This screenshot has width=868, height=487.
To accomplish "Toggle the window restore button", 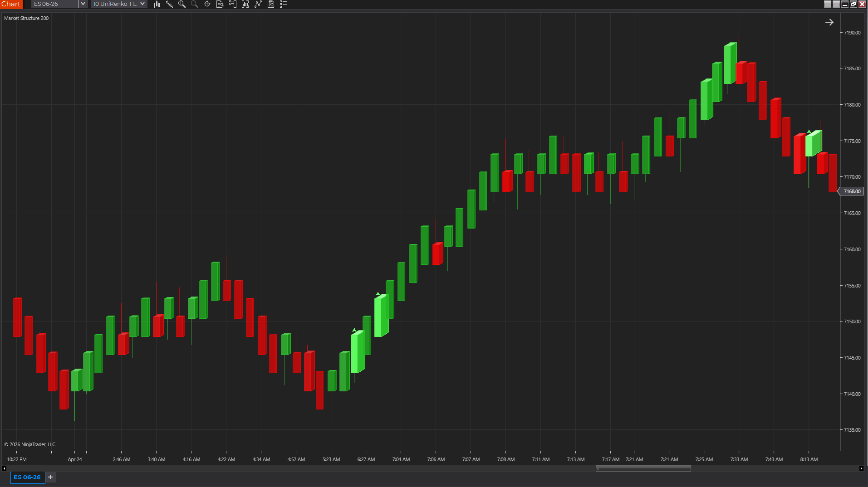I will tap(853, 4).
